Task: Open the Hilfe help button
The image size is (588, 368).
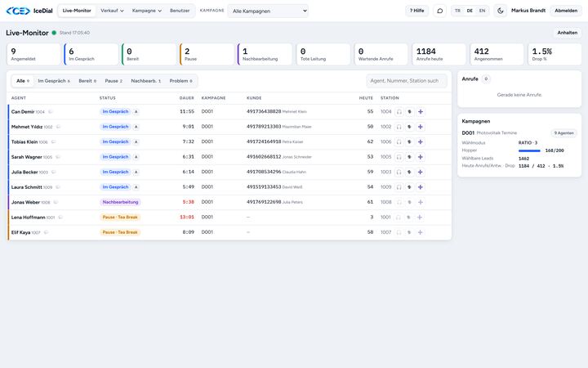Action: 416,11
